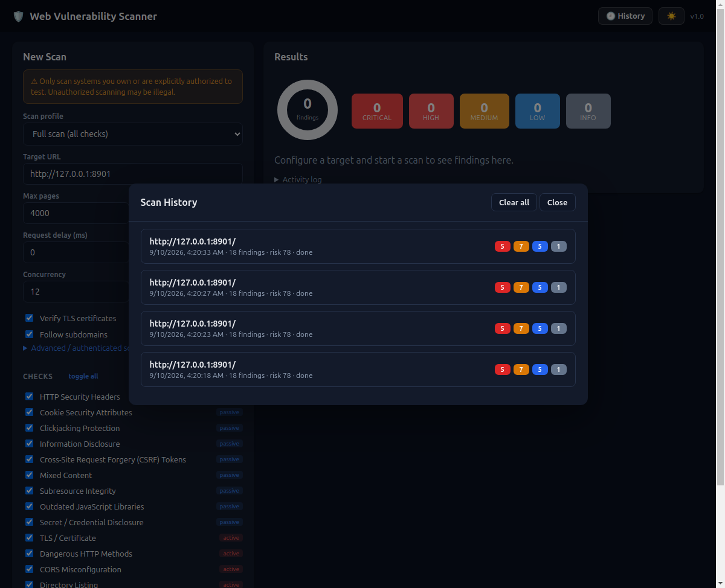Expand Advanced / authenticated section
This screenshot has width=725, height=588.
point(76,348)
